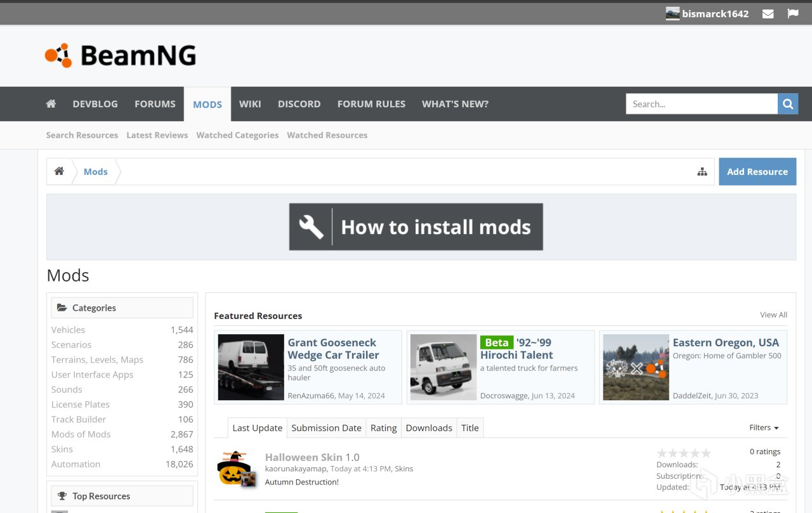Image resolution: width=812 pixels, height=513 pixels.
Task: Go to home via navbar house icon
Action: coord(51,104)
